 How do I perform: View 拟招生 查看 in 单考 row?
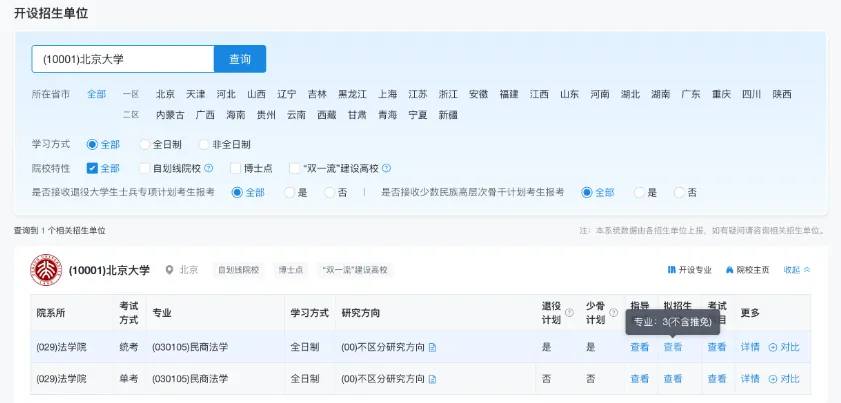(673, 379)
